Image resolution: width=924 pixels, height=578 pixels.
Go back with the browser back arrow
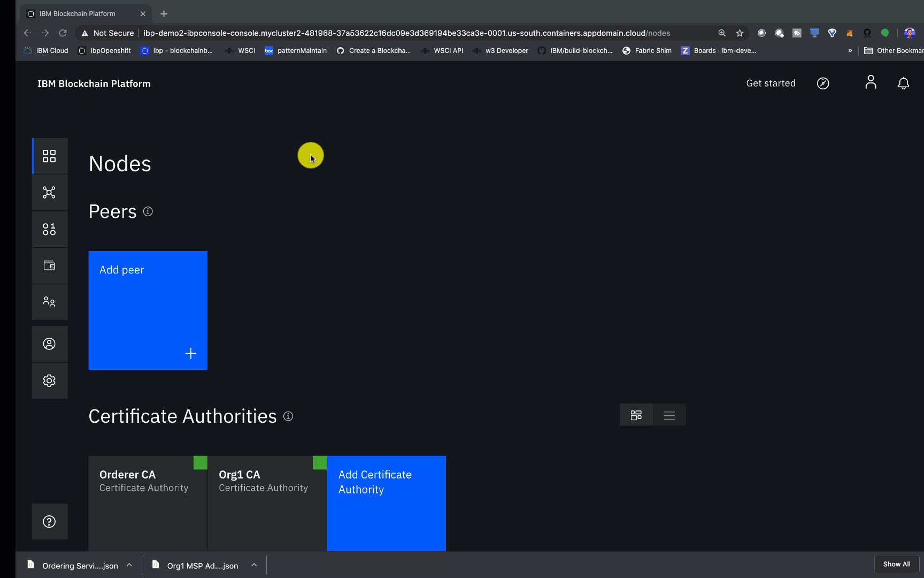point(27,33)
